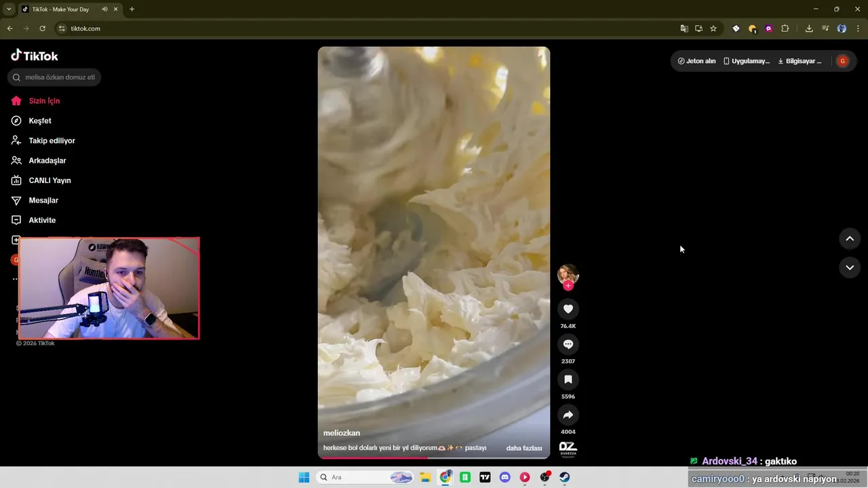Open Chrome extensions puzzle icon

tap(785, 28)
